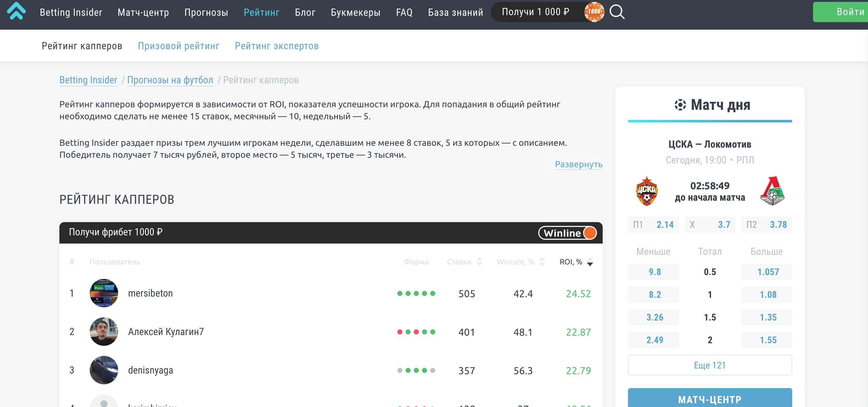Open user Алексей Кулагин7 profile name
The width and height of the screenshot is (868, 407).
166,331
